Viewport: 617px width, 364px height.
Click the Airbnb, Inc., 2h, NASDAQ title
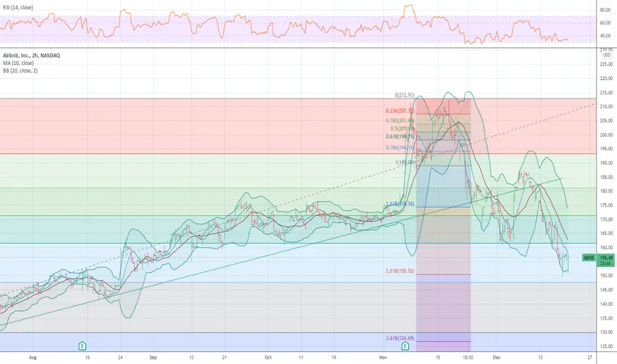(x=32, y=56)
